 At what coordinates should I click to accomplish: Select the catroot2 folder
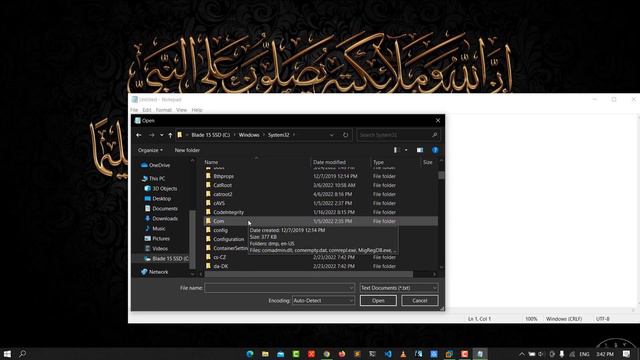[320, 194]
